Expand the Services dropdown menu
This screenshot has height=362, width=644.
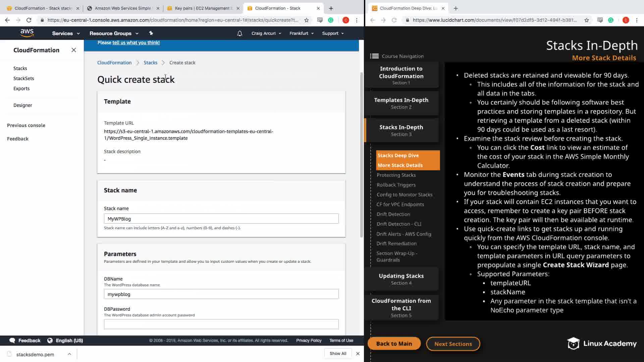(x=66, y=34)
